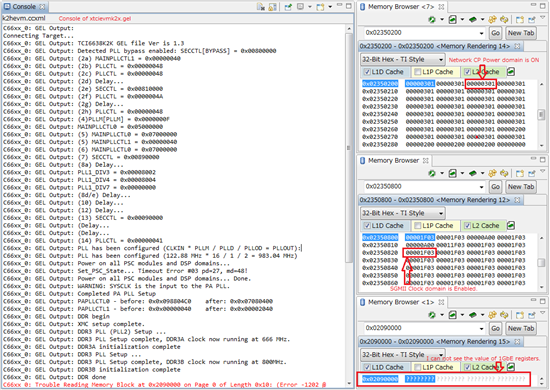550x390 pixels.
Task: Click New Tab in middle Memory Browser
Action: (x=521, y=187)
